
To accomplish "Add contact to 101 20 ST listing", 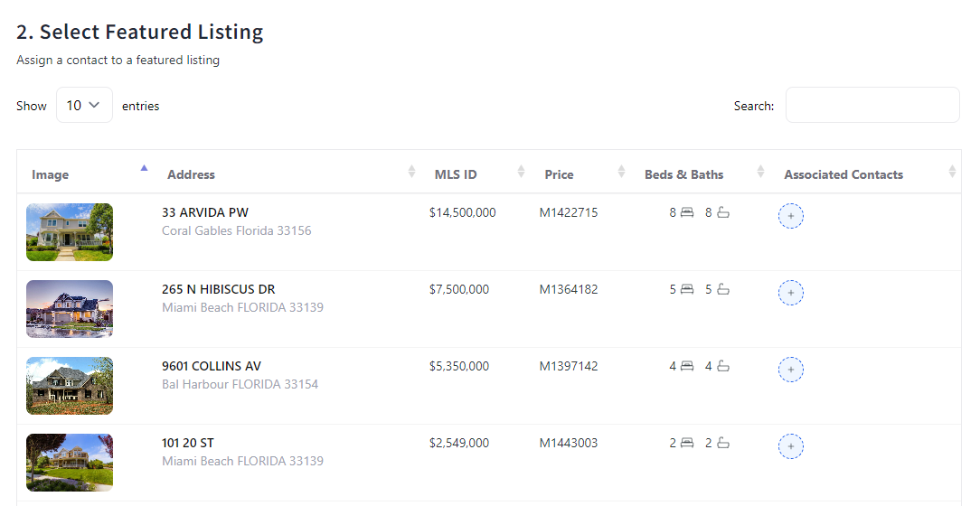I will click(x=791, y=446).
